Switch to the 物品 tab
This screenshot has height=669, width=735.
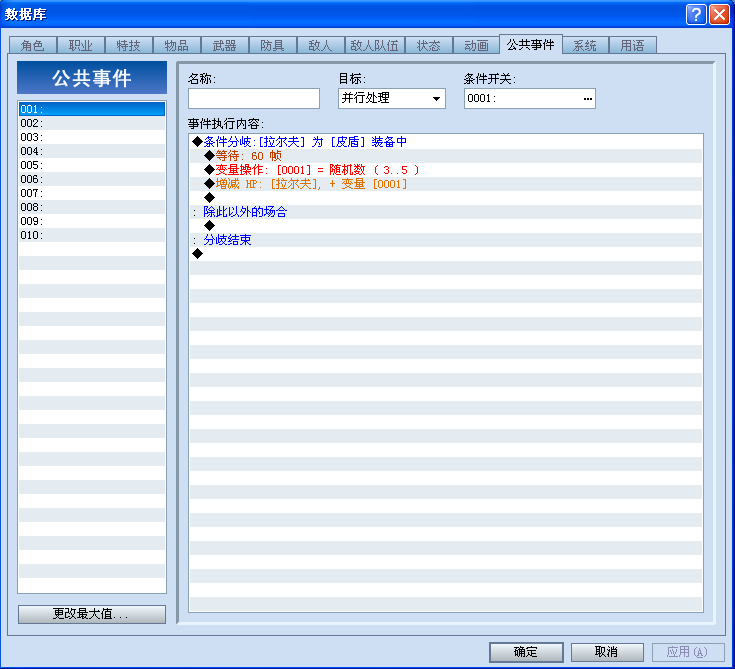click(x=177, y=45)
